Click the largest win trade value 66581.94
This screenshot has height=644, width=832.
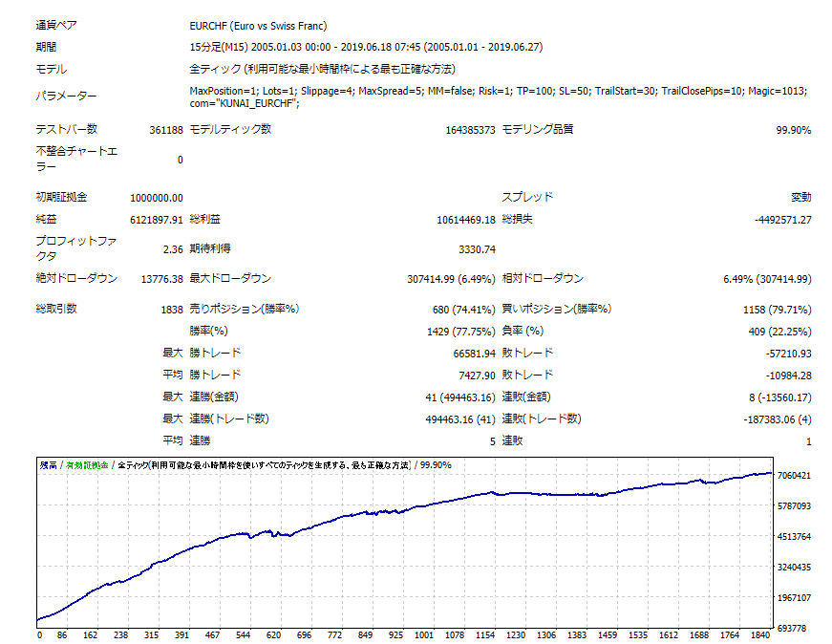click(x=475, y=354)
